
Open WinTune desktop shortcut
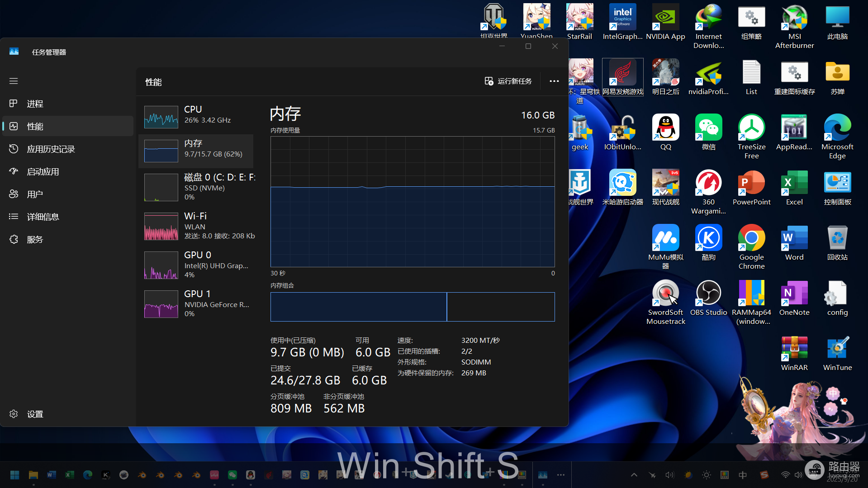tap(837, 353)
